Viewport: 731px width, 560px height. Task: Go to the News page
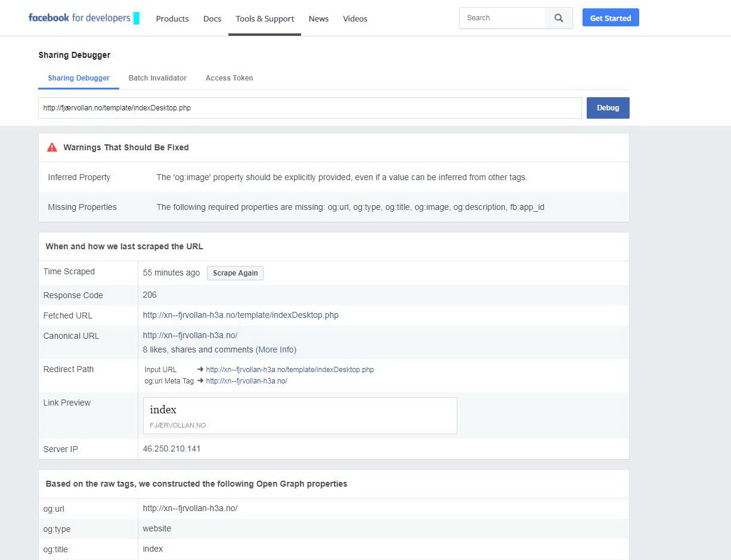pos(318,18)
